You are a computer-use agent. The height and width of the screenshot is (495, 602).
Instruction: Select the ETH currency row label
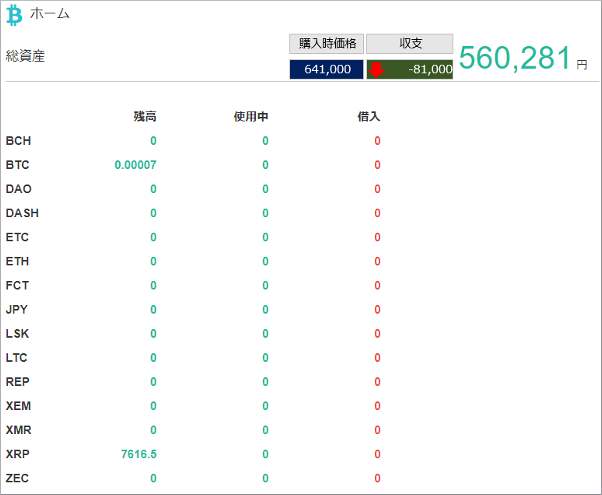pyautogui.click(x=17, y=262)
